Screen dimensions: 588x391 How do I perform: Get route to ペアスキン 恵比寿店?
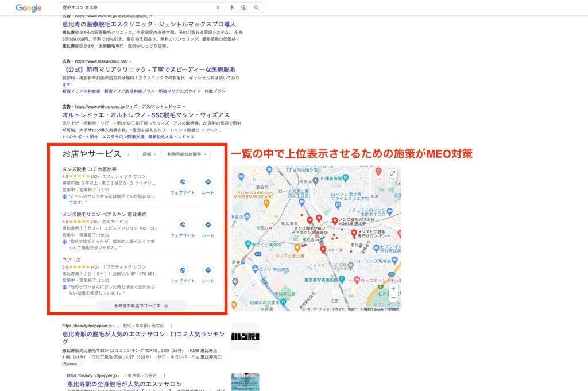[x=208, y=229]
